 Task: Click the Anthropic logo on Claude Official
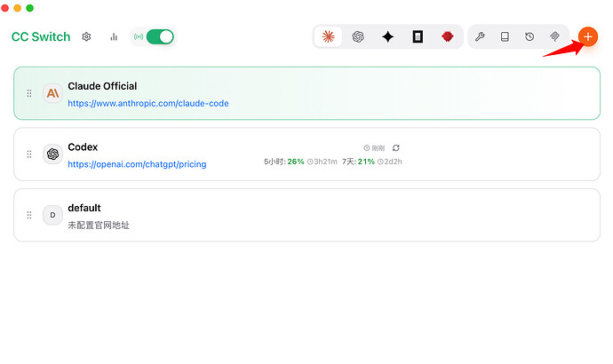(x=52, y=93)
